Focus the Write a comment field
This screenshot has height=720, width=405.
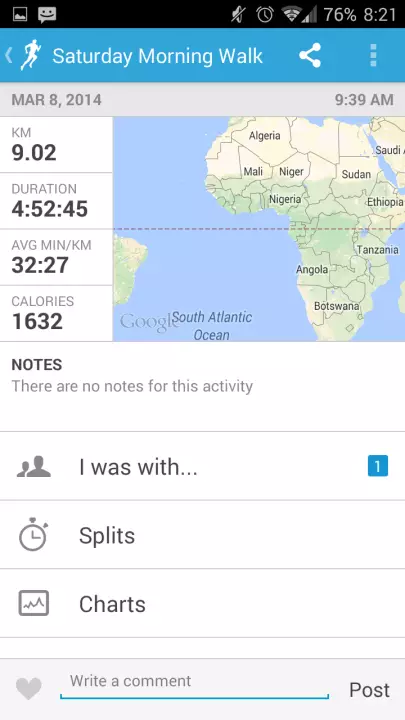[194, 683]
